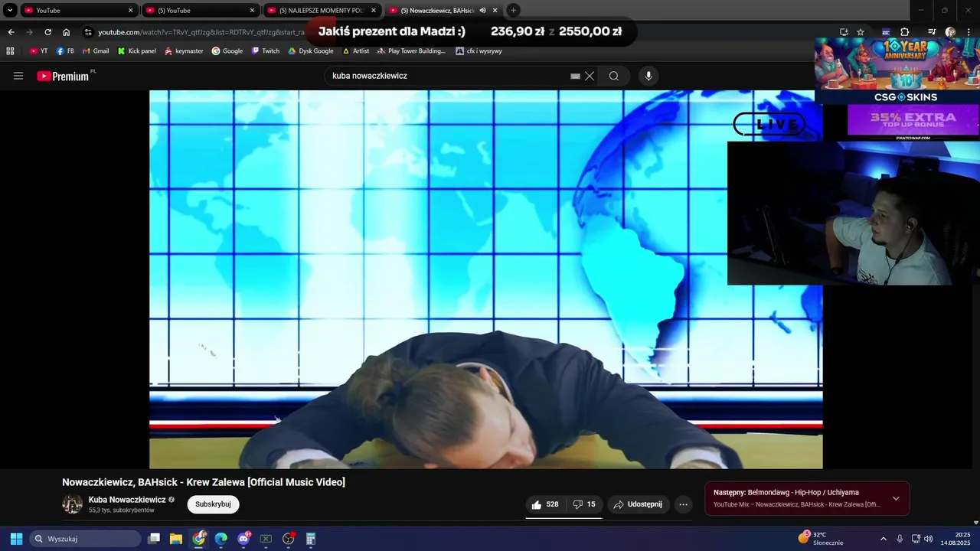980x551 pixels.
Task: Open the weather widget showing 32°C
Action: (819, 539)
